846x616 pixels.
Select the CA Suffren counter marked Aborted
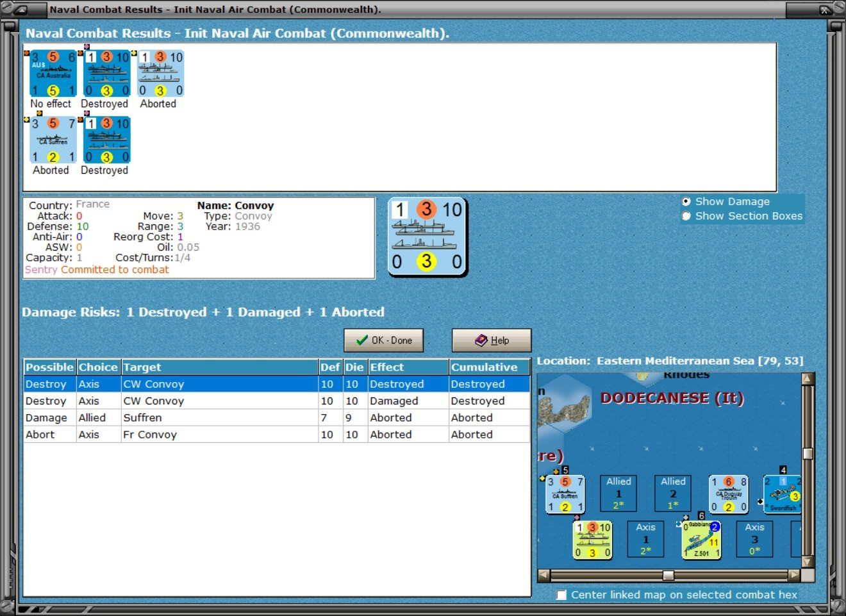pyautogui.click(x=53, y=140)
